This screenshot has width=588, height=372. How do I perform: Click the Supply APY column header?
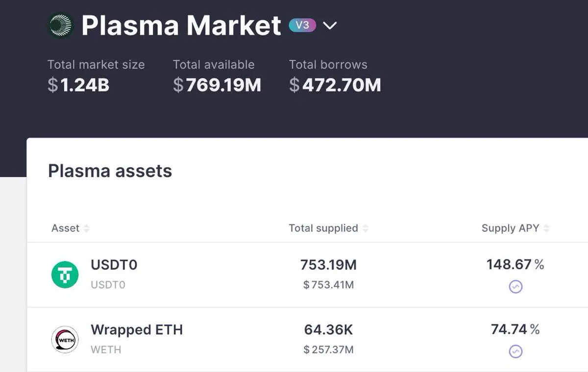510,228
